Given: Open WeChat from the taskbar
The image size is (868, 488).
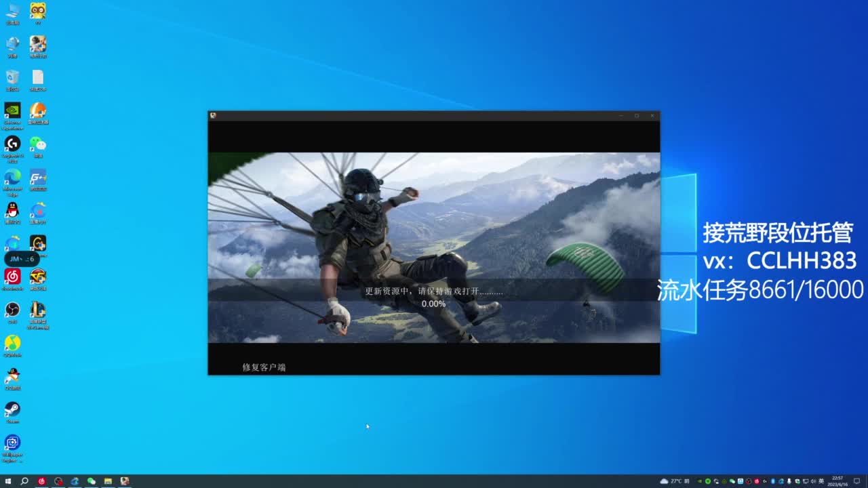Looking at the screenshot, I should [x=91, y=481].
